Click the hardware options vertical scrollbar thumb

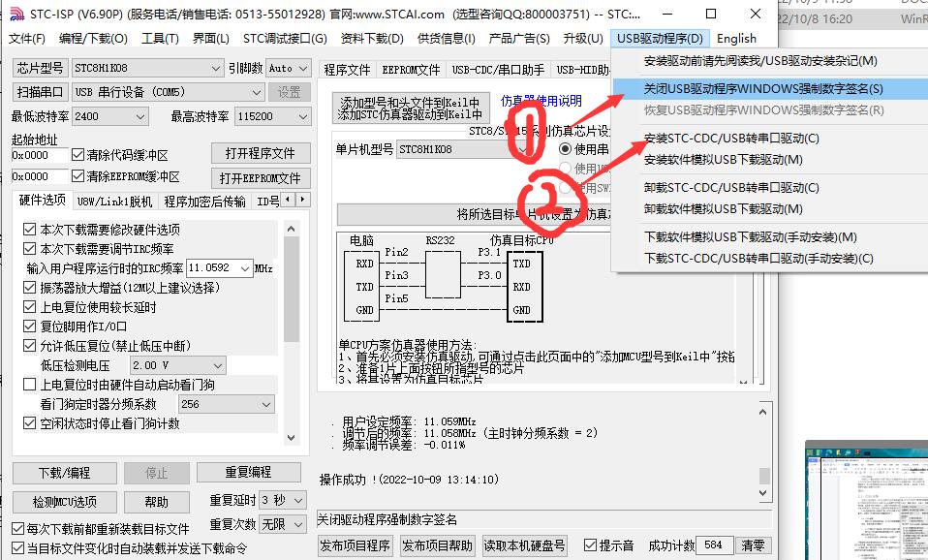click(291, 290)
